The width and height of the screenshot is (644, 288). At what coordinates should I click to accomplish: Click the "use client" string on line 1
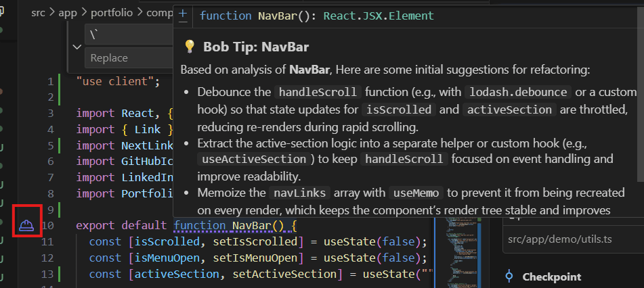(x=115, y=81)
